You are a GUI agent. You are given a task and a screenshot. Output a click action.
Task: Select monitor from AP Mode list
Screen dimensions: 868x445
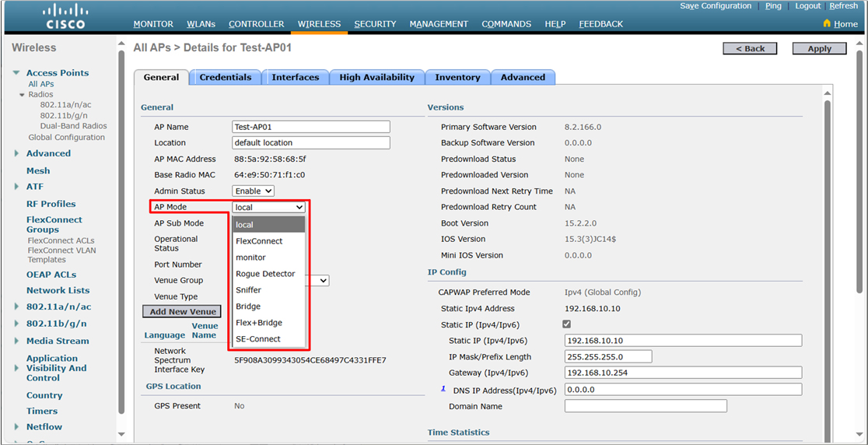[x=268, y=258]
